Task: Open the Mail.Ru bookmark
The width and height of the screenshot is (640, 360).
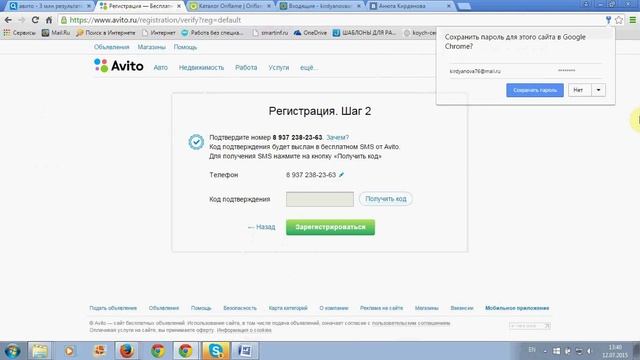Action: 56,33
